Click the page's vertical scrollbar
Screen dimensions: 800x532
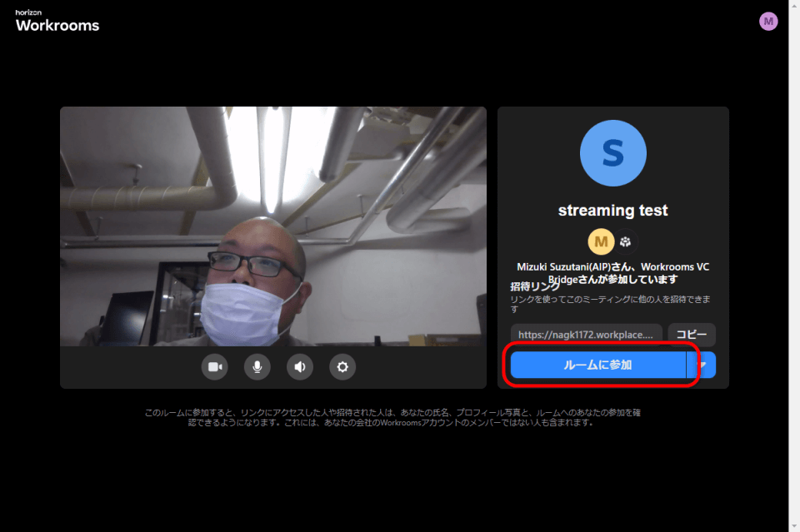coord(794,266)
